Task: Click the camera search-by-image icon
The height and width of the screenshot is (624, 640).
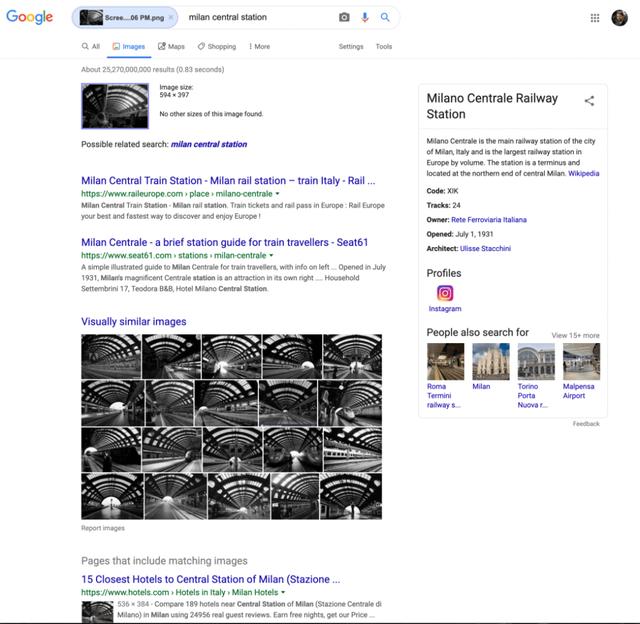Action: pyautogui.click(x=344, y=17)
